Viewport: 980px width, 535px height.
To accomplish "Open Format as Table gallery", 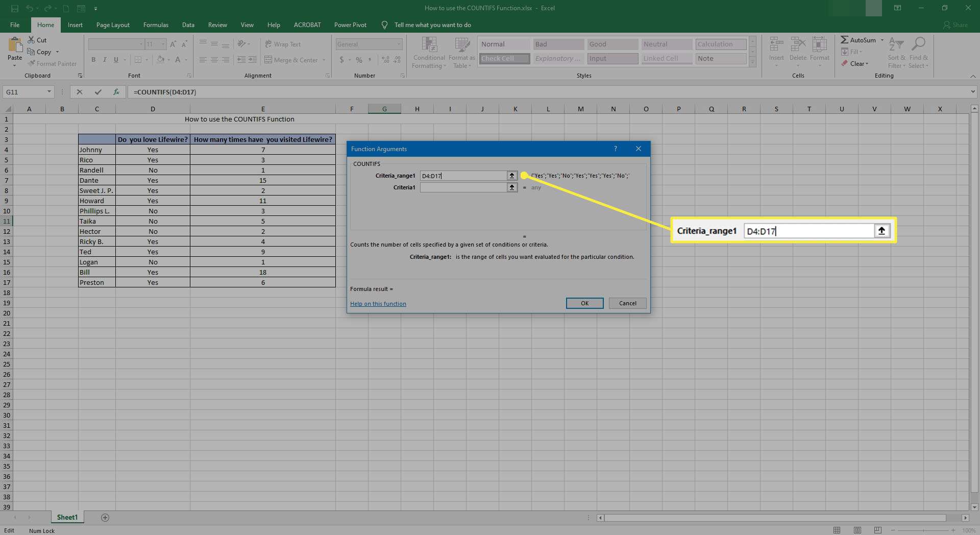I will (x=462, y=53).
